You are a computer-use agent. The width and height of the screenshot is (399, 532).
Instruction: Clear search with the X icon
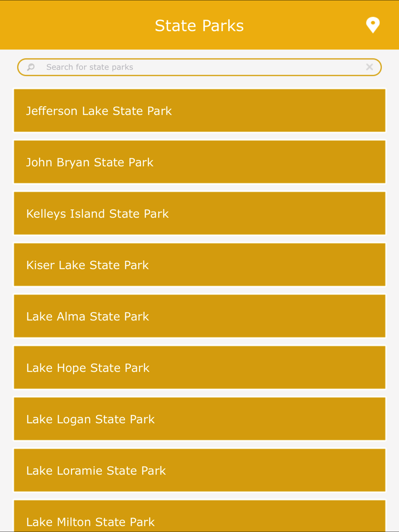369,67
